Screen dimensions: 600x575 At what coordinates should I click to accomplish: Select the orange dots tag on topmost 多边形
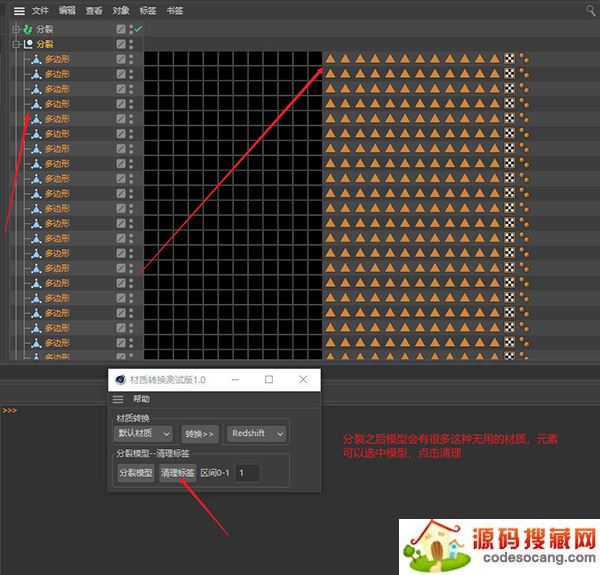click(524, 59)
